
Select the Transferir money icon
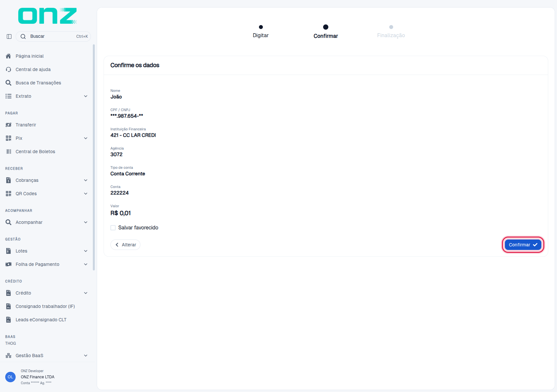[8, 125]
